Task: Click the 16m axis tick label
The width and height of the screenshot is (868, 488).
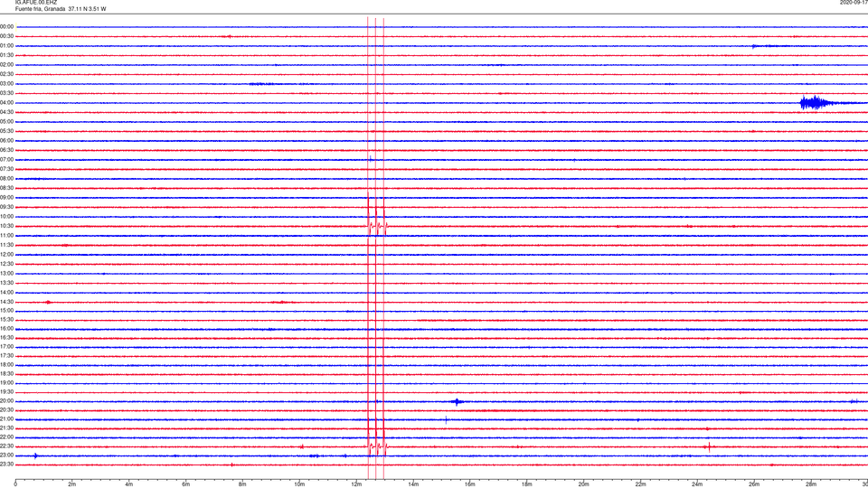Action: point(469,484)
